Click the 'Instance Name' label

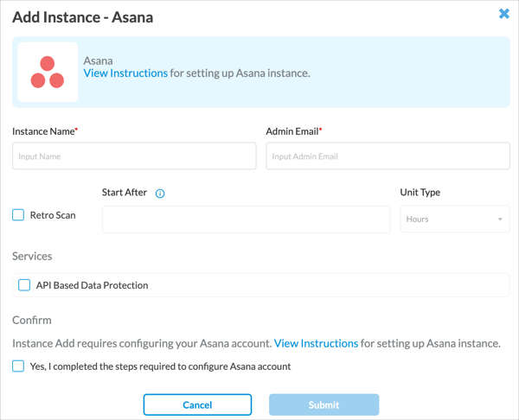tap(43, 131)
